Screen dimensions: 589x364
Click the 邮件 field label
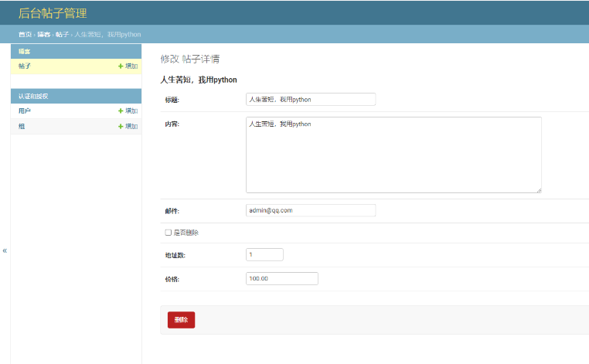(172, 211)
